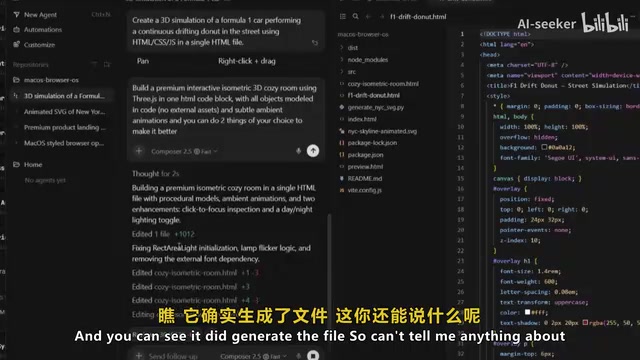Screen dimensions: 640x360
Task: Open the 'MacOS styled browser op...' agent
Action: (64, 143)
